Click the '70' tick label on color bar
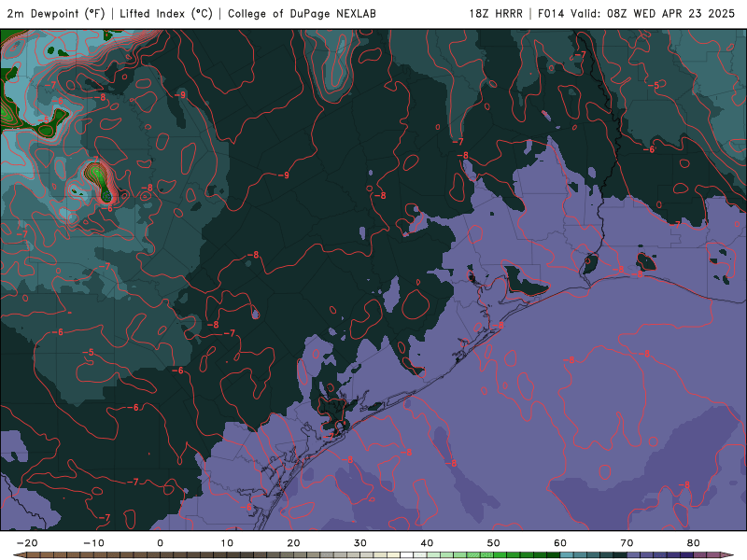The width and height of the screenshot is (747, 560). (627, 543)
